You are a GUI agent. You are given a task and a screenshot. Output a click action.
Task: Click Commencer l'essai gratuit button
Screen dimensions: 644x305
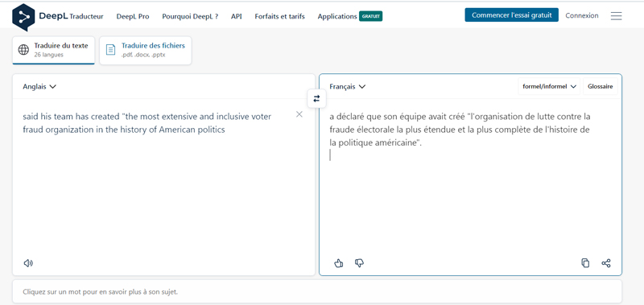512,15
